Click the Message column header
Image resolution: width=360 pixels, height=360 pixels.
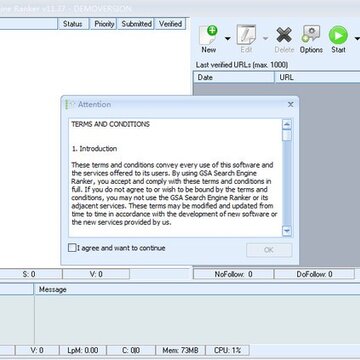(197, 289)
